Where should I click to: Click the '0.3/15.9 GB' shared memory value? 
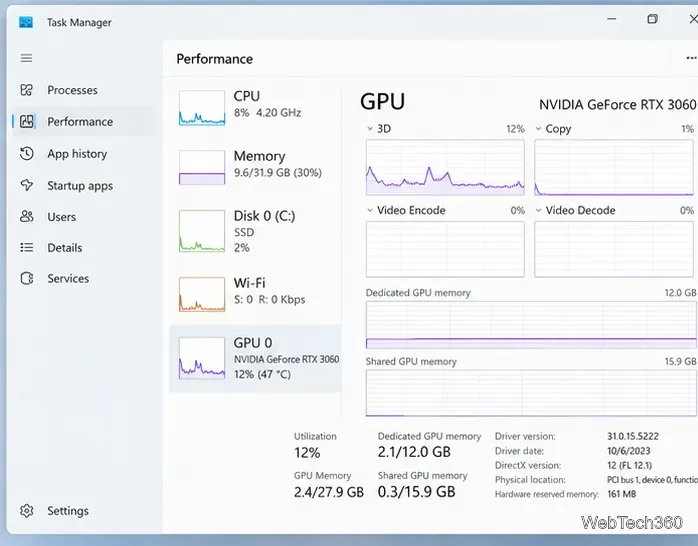[x=416, y=492]
